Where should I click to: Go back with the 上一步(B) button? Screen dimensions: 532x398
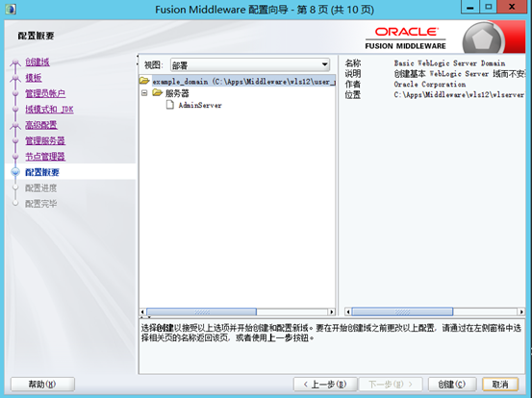coord(325,385)
